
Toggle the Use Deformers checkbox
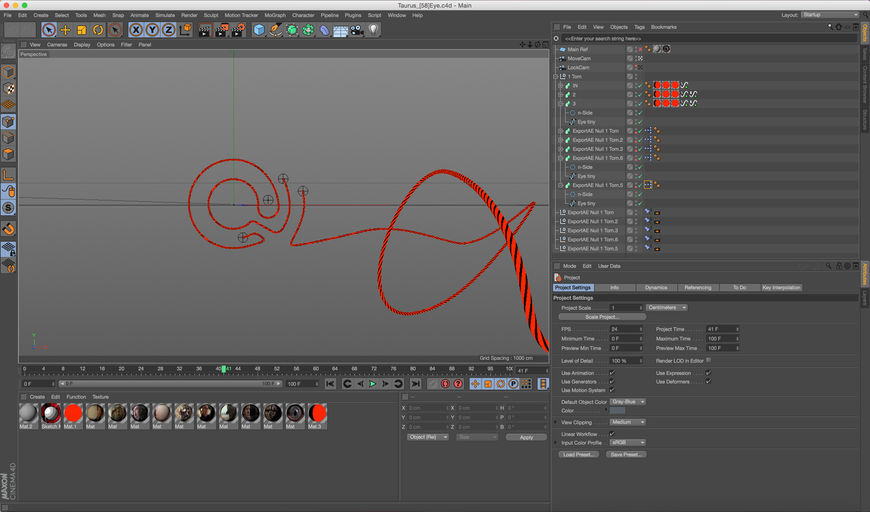(707, 381)
